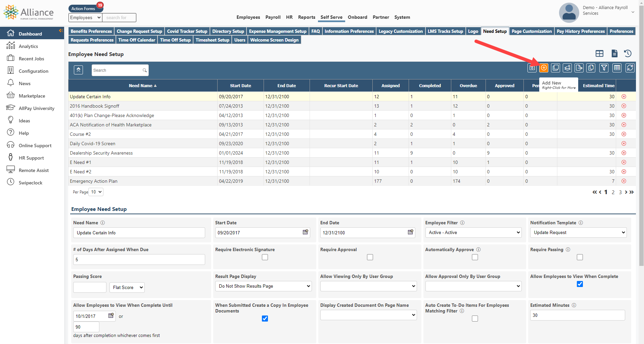This screenshot has width=644, height=344.
Task: Open Allow Viewing Only By User Group dropdown
Action: click(x=368, y=286)
